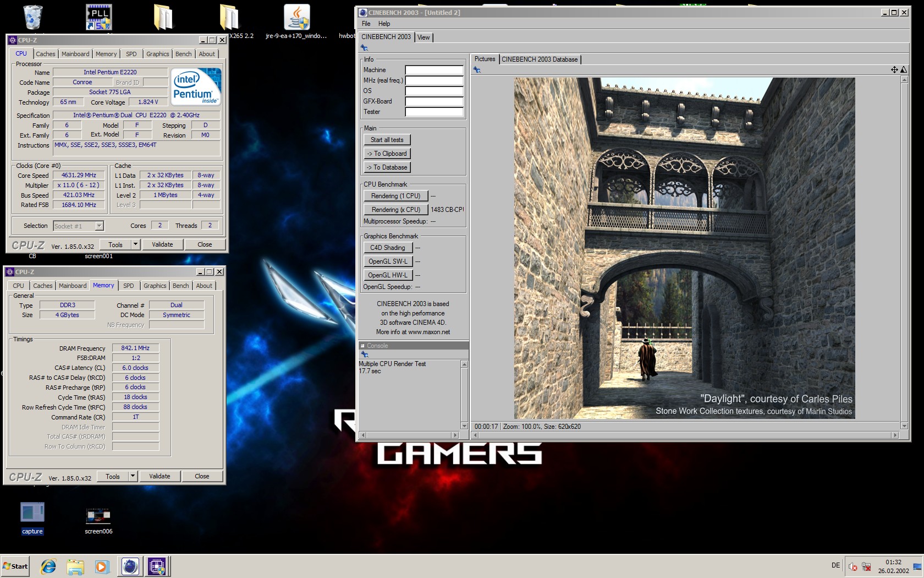Open Windows Explorer from taskbar
This screenshot has width=924, height=578.
click(x=75, y=566)
